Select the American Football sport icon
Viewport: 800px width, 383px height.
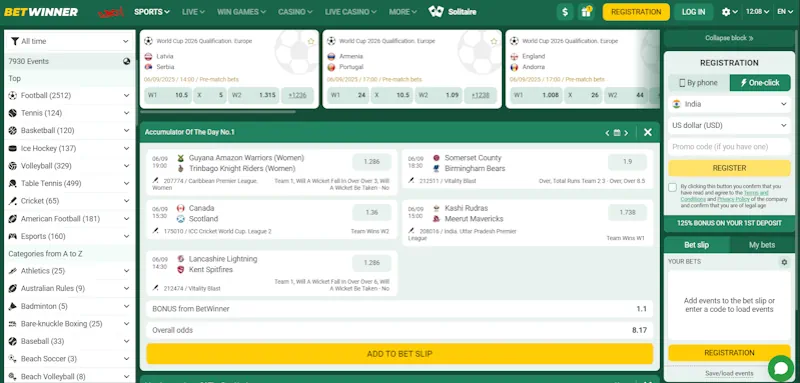click(12, 219)
